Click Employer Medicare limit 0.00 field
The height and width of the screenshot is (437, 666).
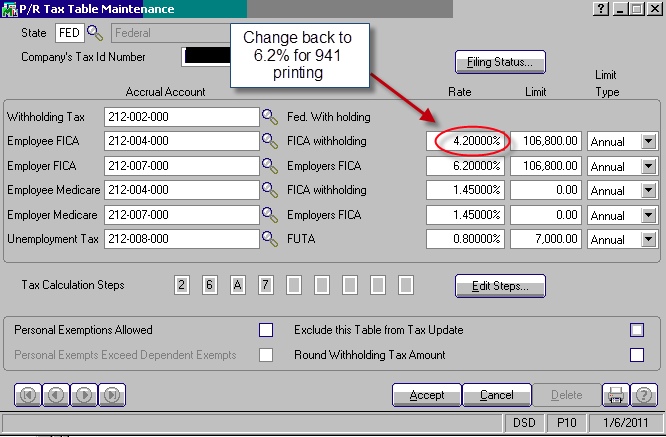click(x=546, y=214)
